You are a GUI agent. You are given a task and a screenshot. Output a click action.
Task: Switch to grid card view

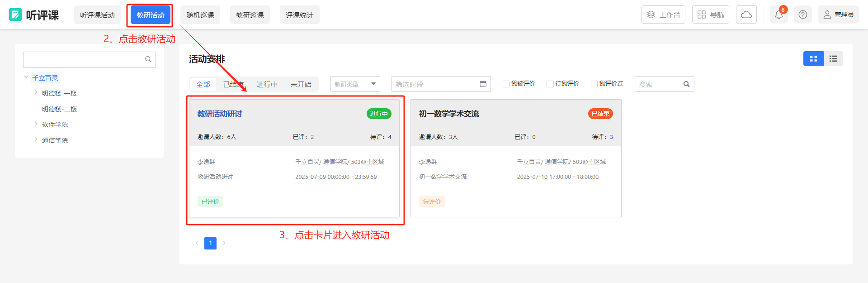(813, 59)
